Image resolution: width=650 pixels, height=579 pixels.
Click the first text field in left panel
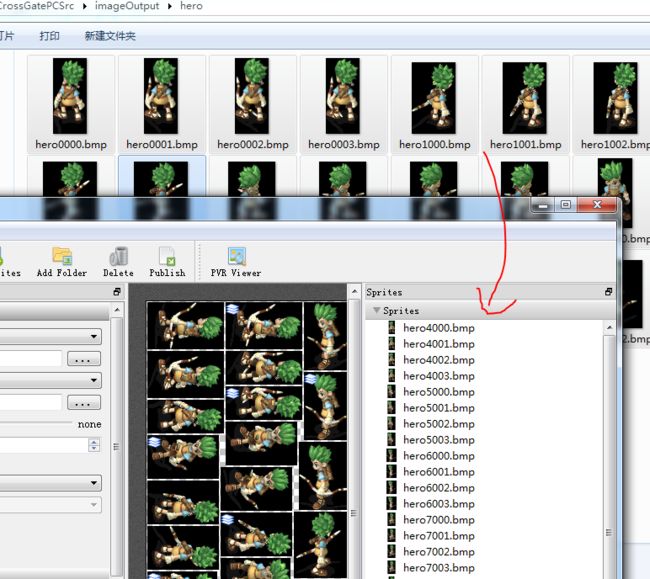click(31, 359)
